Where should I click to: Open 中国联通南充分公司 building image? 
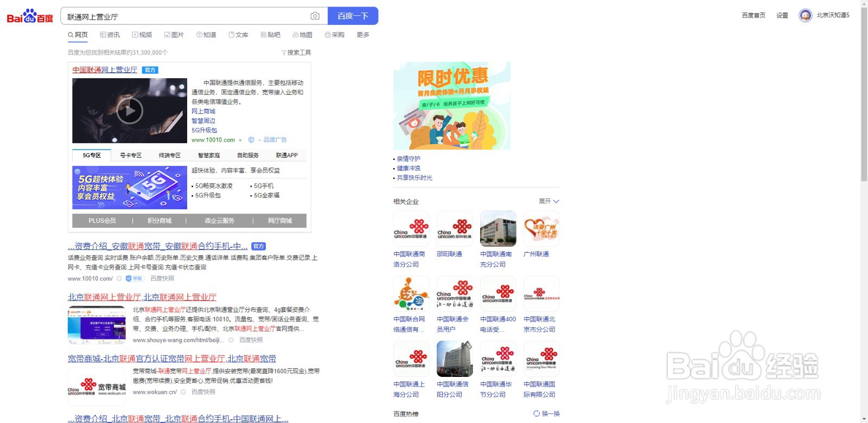point(498,229)
